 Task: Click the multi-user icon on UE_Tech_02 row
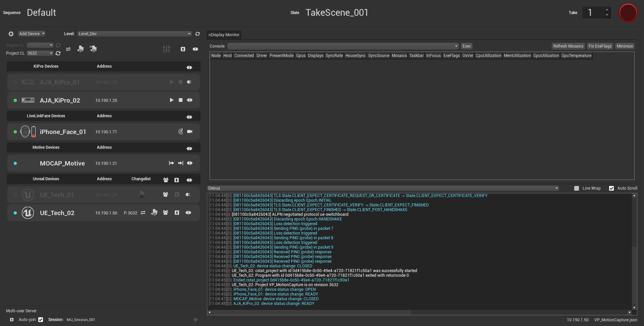(165, 213)
